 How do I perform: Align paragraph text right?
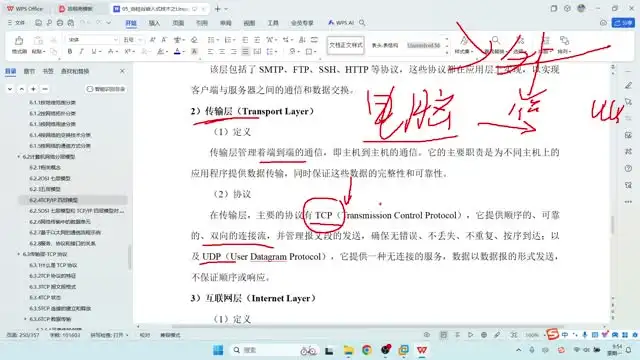(x=233, y=51)
